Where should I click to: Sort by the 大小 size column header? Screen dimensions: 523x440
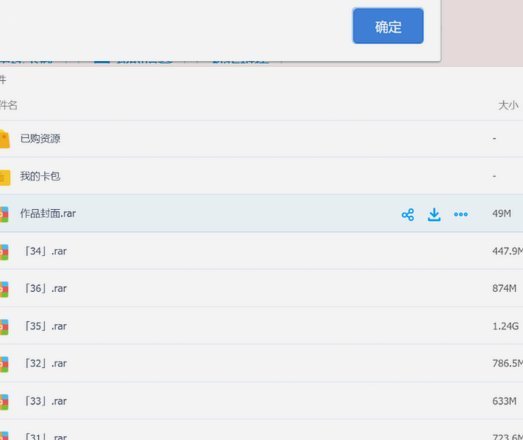tap(508, 105)
